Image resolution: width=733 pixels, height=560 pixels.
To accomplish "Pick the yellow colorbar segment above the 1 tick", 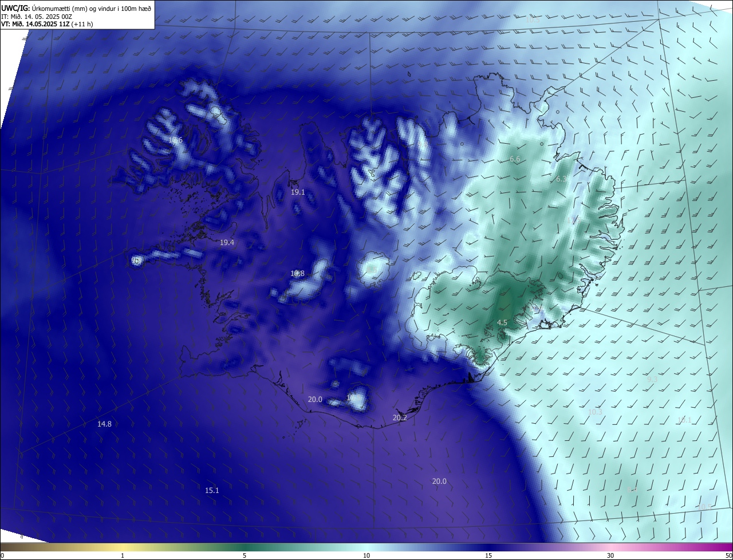I will (123, 547).
